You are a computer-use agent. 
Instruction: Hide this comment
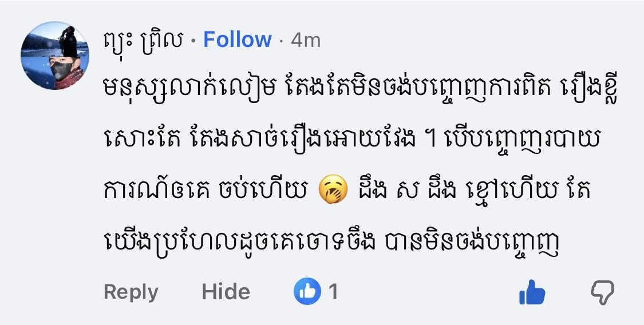pos(226,292)
